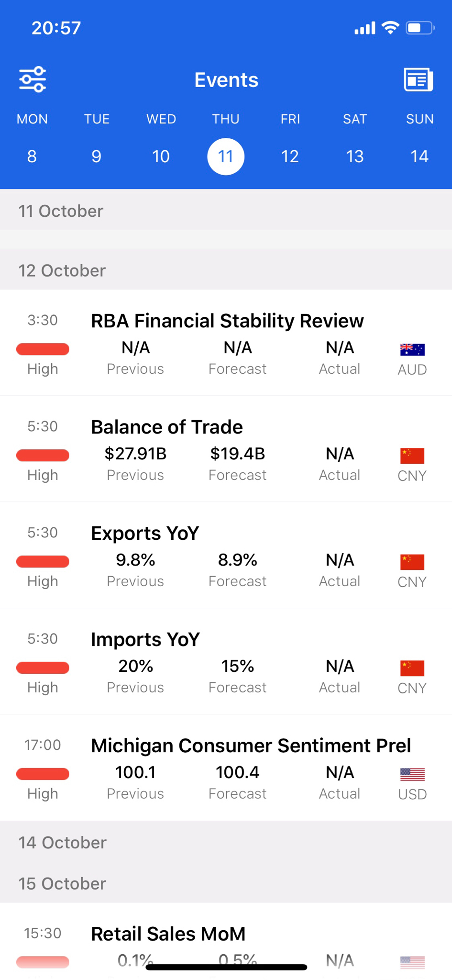452x980 pixels.
Task: Tap the red High impact bar for Exports YoY
Action: (x=43, y=561)
